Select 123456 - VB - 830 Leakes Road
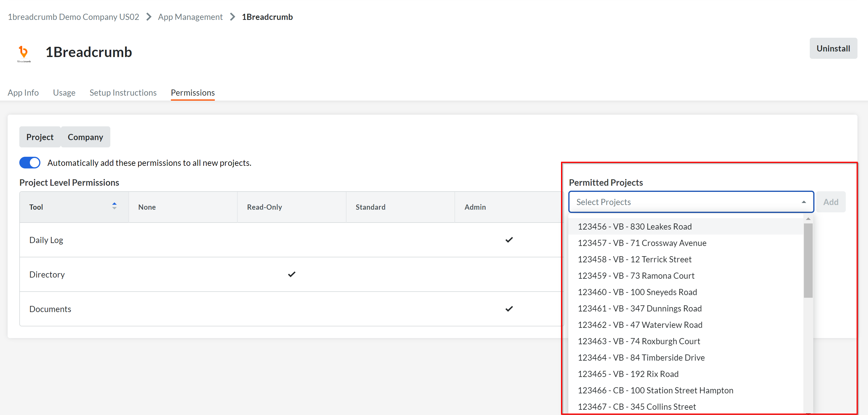Image resolution: width=868 pixels, height=415 pixels. click(686, 226)
